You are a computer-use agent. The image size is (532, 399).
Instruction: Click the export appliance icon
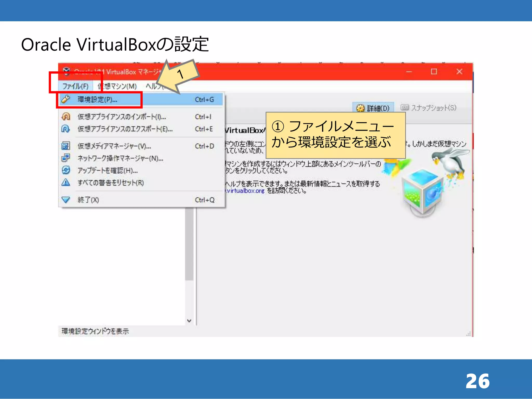[66, 129]
